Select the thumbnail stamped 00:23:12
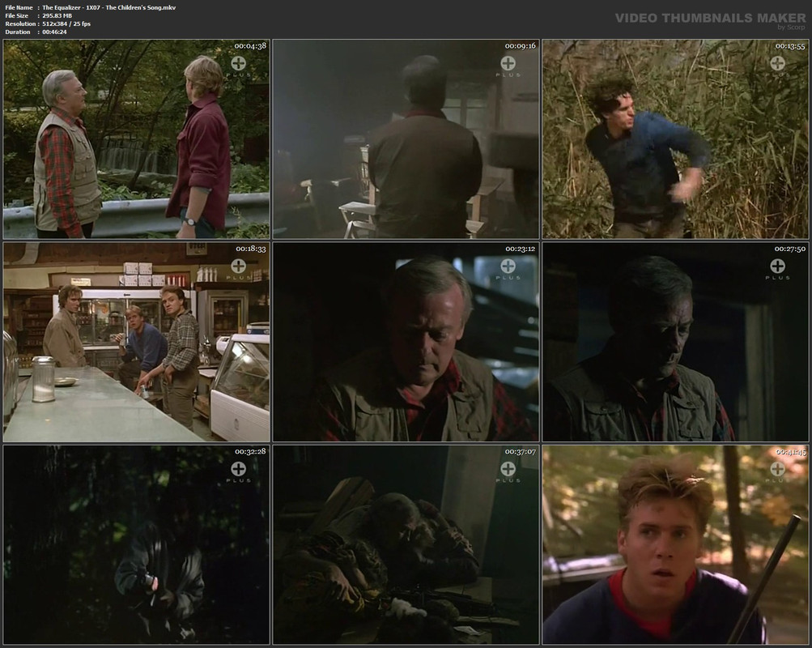The image size is (812, 648). coord(406,342)
